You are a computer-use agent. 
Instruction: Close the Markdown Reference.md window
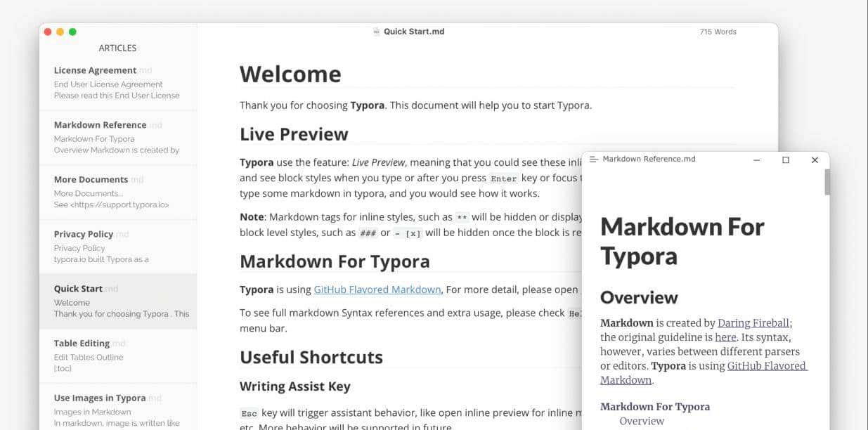(815, 160)
